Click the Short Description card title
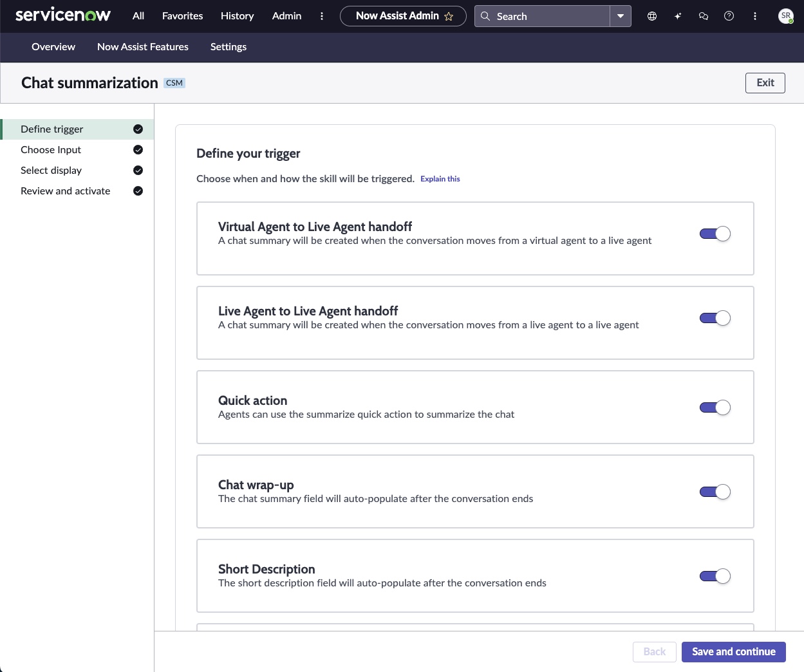This screenshot has width=804, height=672. tap(266, 569)
